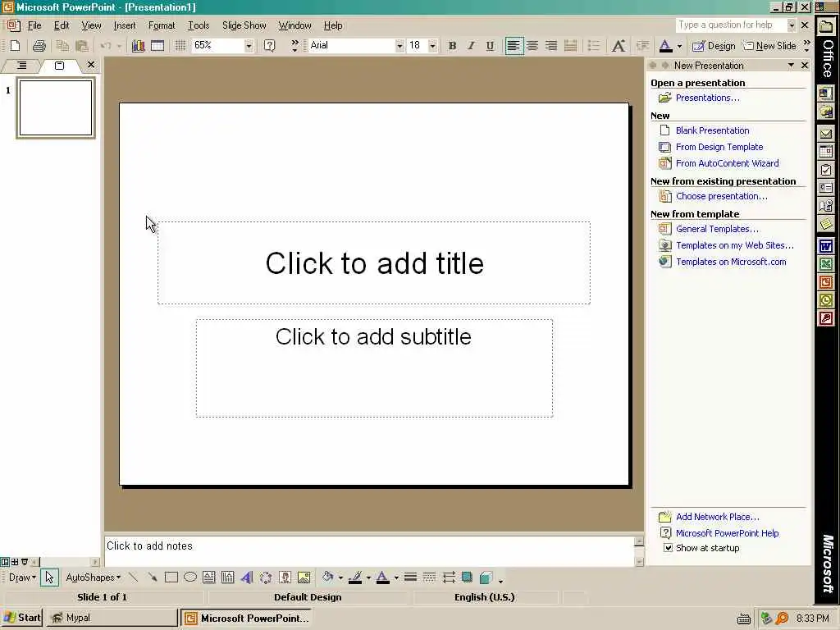Select slide 1 thumbnail
The image size is (840, 630).
coord(56,107)
